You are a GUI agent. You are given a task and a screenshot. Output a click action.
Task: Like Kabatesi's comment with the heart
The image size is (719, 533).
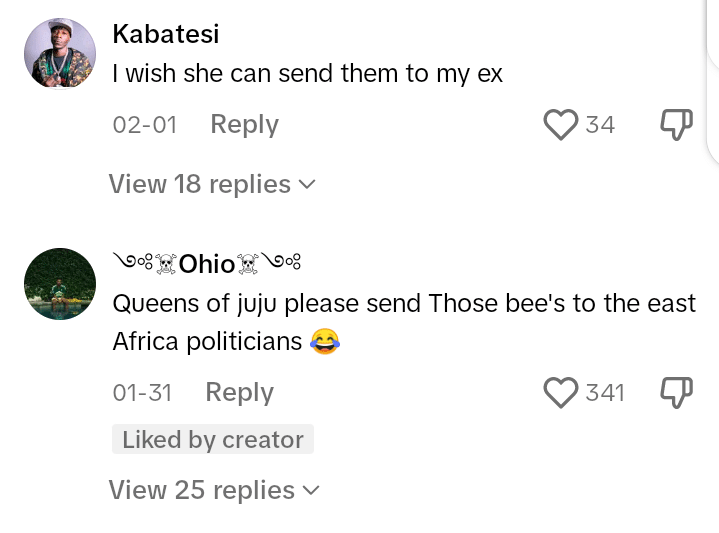pyautogui.click(x=561, y=125)
